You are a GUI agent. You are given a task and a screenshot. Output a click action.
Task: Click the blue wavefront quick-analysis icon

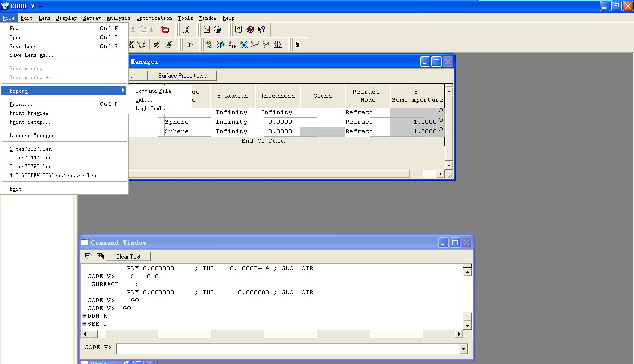220,45
